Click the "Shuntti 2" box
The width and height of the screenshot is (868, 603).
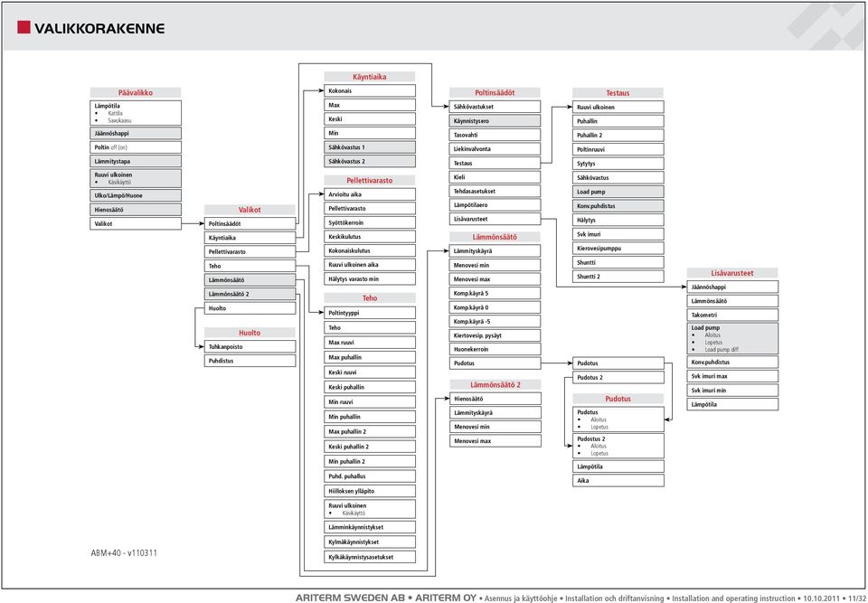pos(618,277)
